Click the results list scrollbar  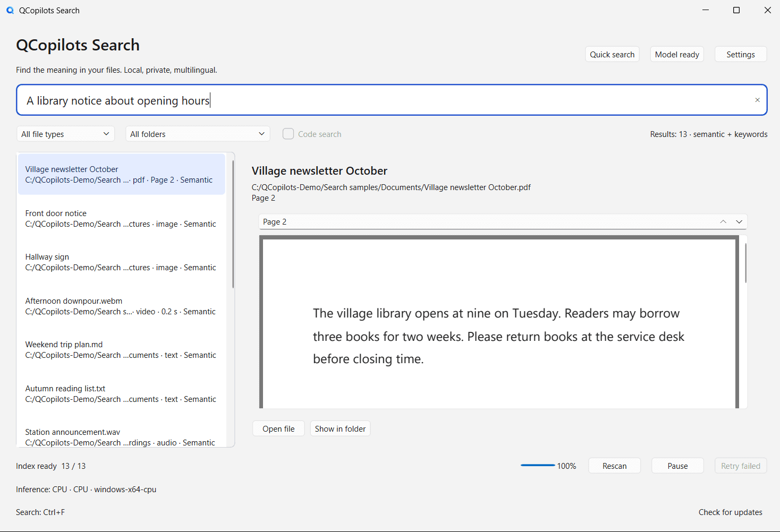(x=233, y=224)
